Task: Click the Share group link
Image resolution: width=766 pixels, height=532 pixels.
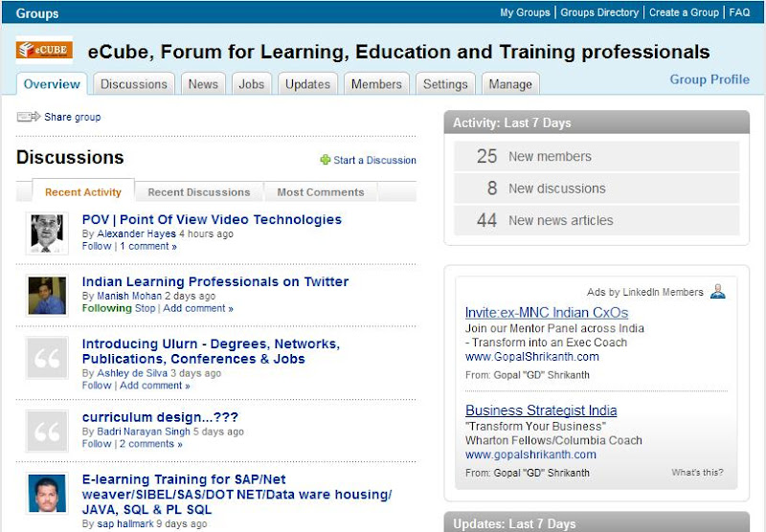Action: tap(73, 117)
